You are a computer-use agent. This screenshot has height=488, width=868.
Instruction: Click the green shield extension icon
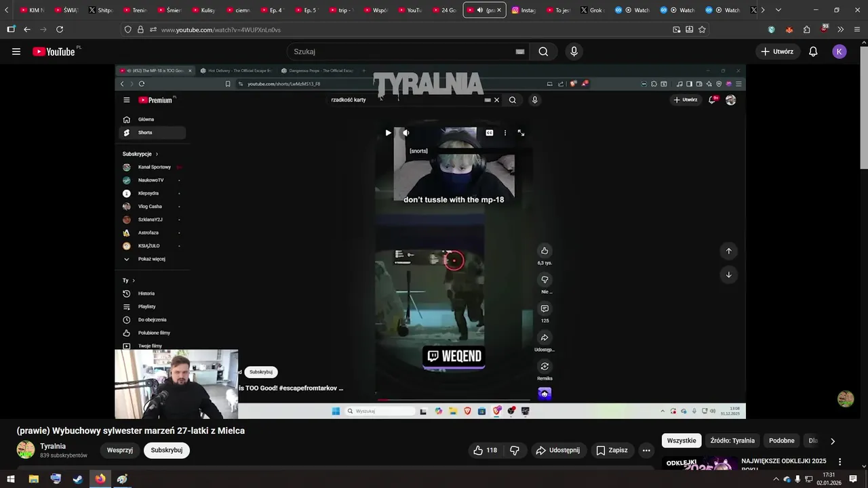772,30
